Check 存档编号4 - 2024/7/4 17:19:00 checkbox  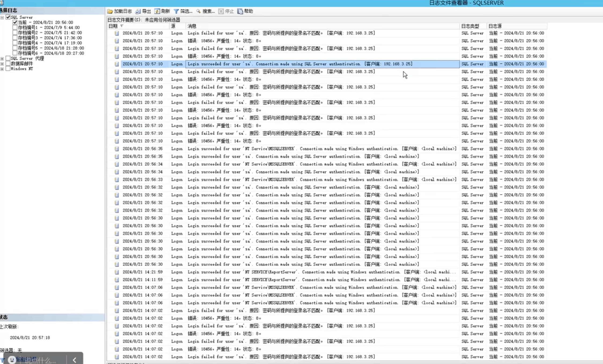[15, 43]
